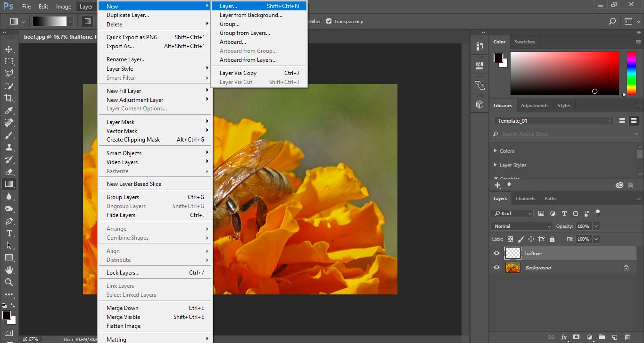The height and width of the screenshot is (343, 644).
Task: Open the Edit menu
Action: coord(43,7)
